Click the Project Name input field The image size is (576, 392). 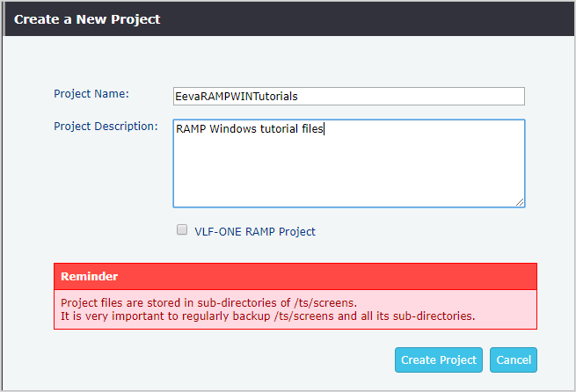coord(348,96)
